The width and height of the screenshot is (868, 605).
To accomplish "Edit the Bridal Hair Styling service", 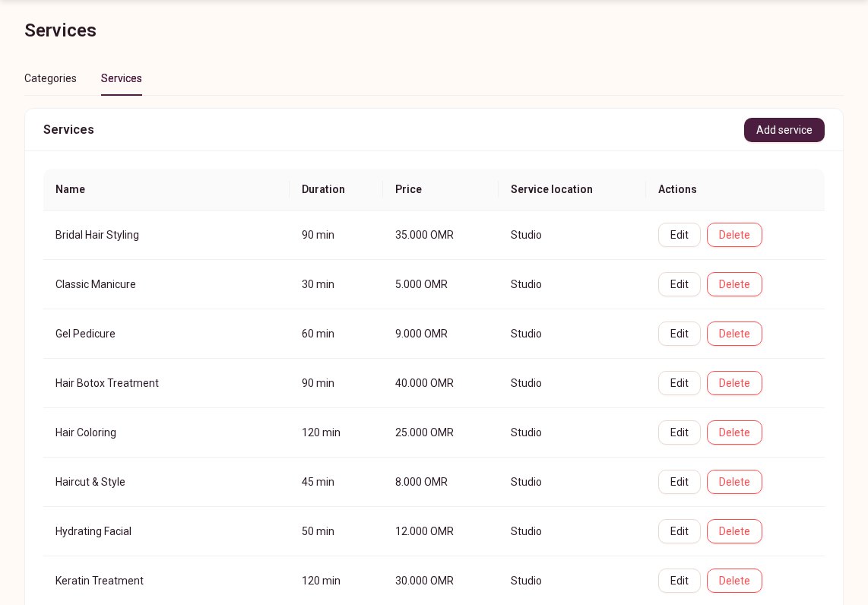I will tap(680, 235).
